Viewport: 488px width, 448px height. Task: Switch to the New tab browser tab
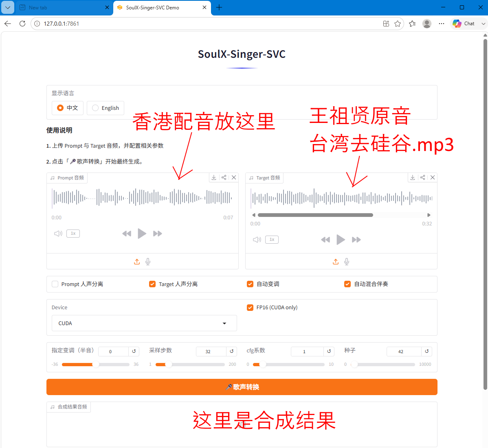[x=65, y=7]
